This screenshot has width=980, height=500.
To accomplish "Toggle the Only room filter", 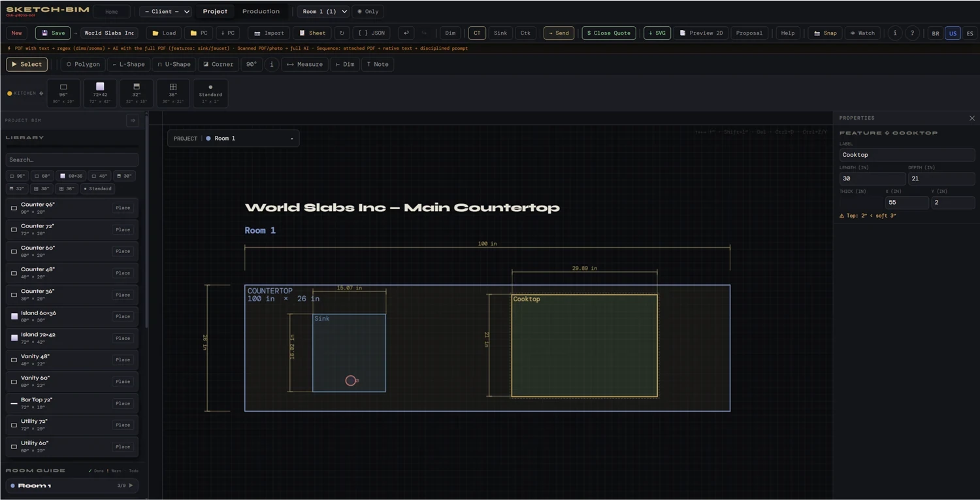I will (368, 12).
